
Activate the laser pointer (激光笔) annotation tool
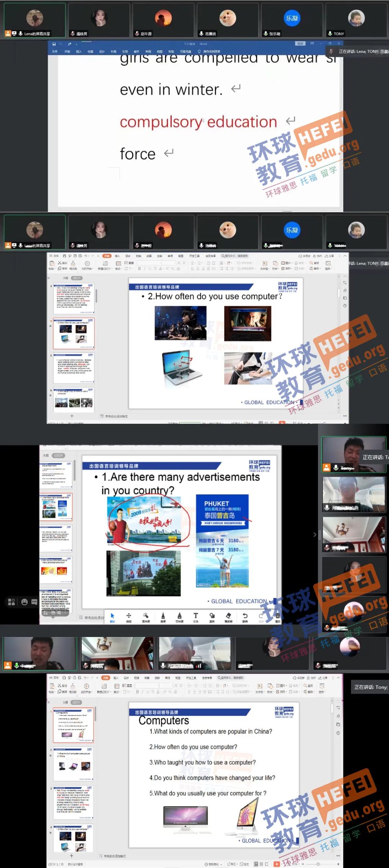pyautogui.click(x=146, y=617)
